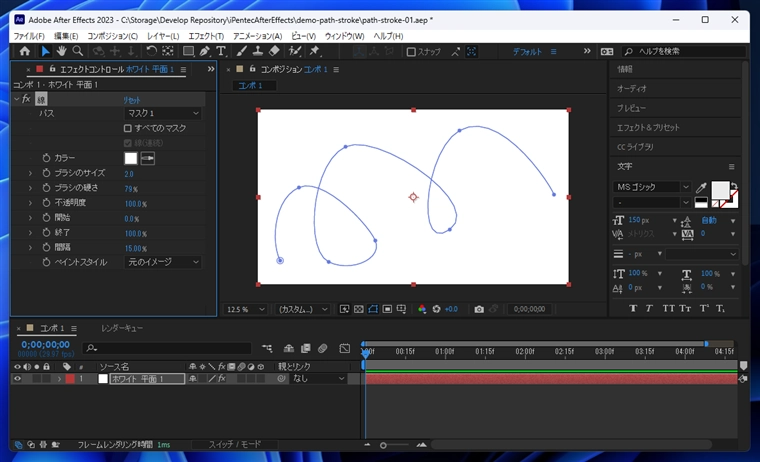Click the スイッチ / モード button
The height and width of the screenshot is (462, 760).
click(x=234, y=444)
